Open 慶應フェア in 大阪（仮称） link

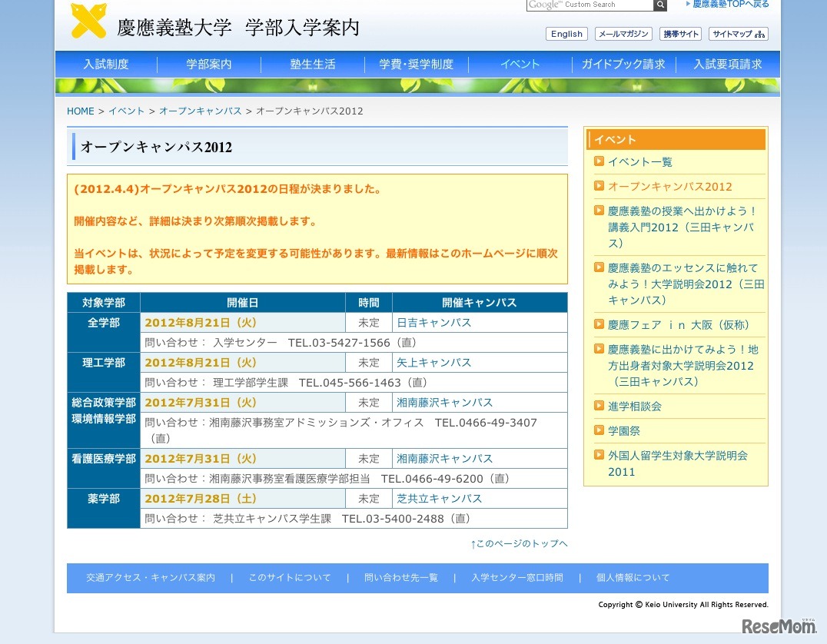coord(679,325)
